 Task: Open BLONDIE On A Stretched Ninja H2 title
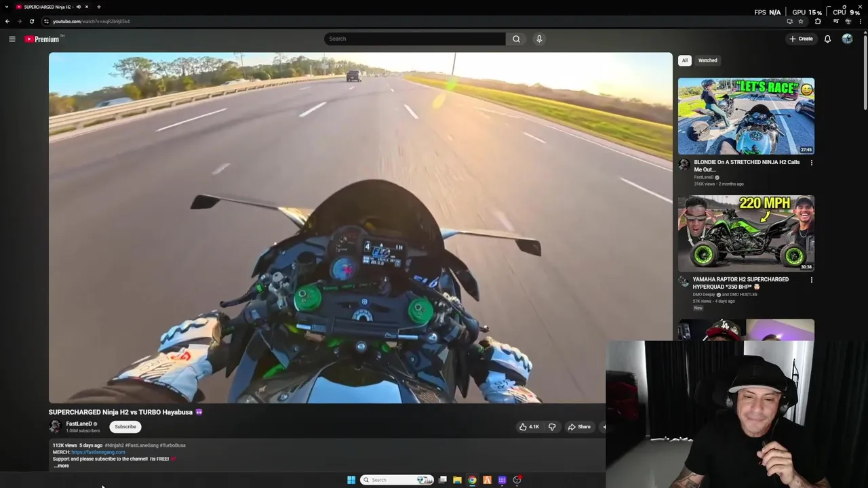coord(747,166)
